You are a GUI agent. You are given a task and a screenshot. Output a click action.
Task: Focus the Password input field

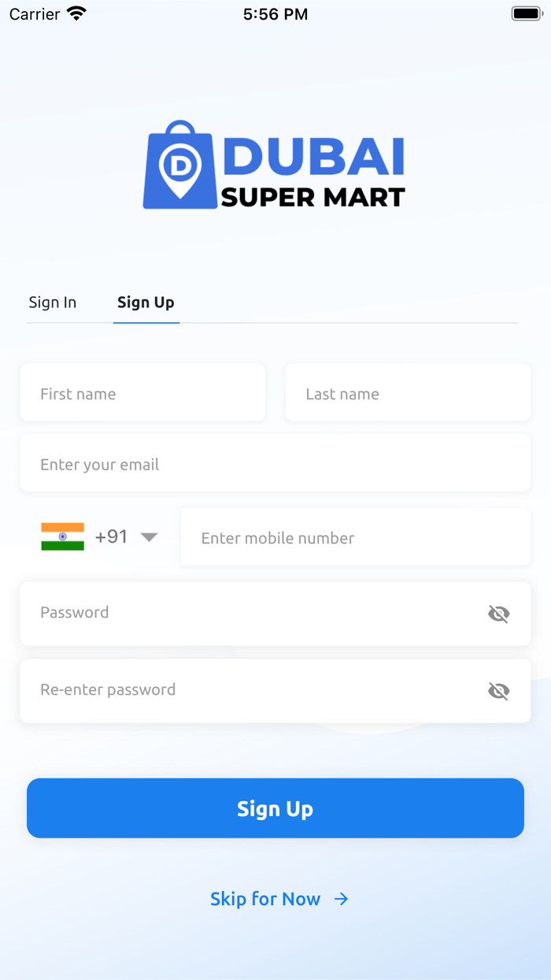[252, 613]
